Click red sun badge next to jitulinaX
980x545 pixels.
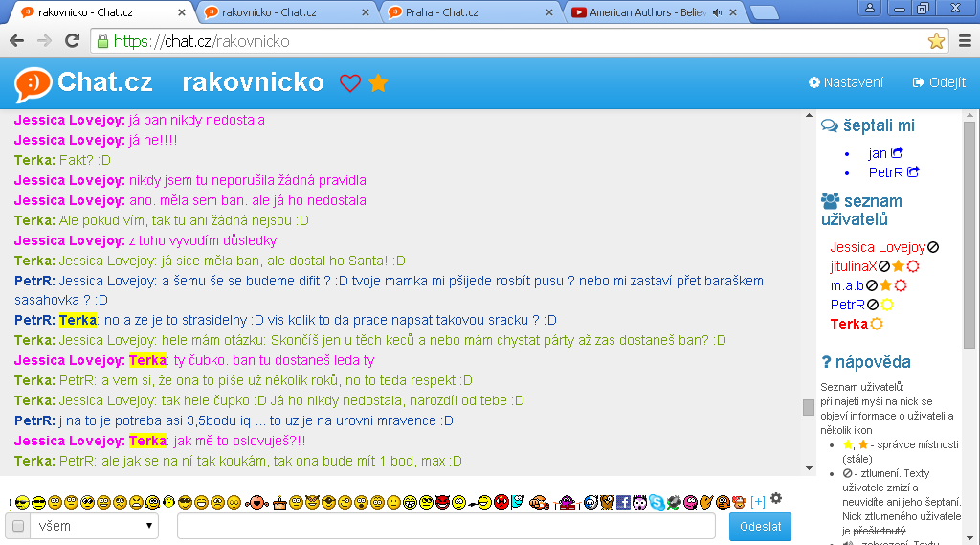pyautogui.click(x=913, y=266)
